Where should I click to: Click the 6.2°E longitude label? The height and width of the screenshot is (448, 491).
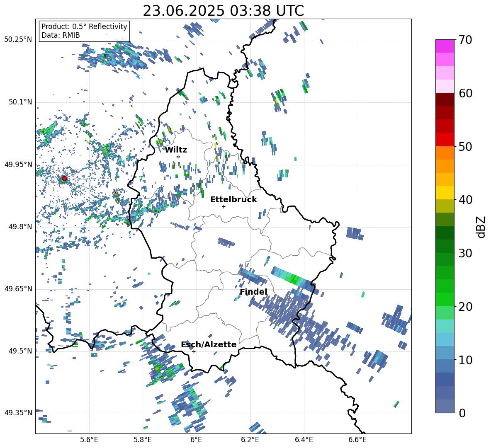click(250, 440)
